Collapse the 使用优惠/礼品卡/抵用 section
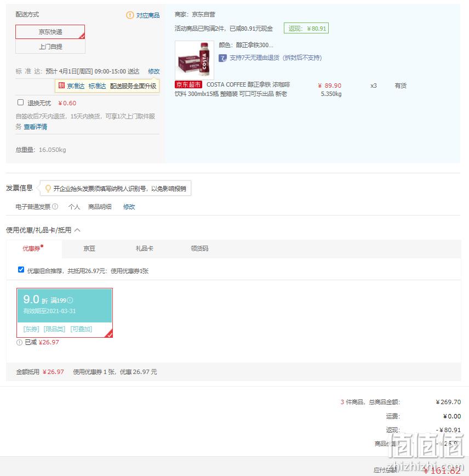The image size is (469, 476). click(77, 230)
